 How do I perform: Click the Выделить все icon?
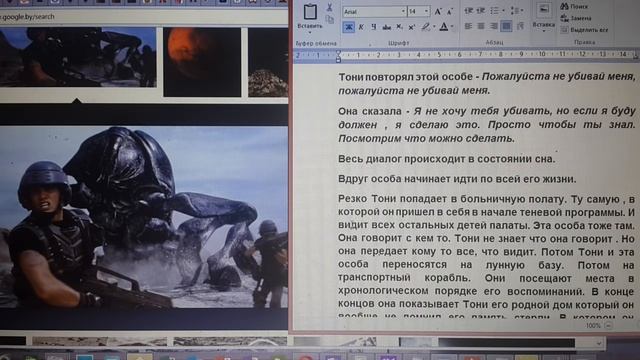tap(564, 30)
